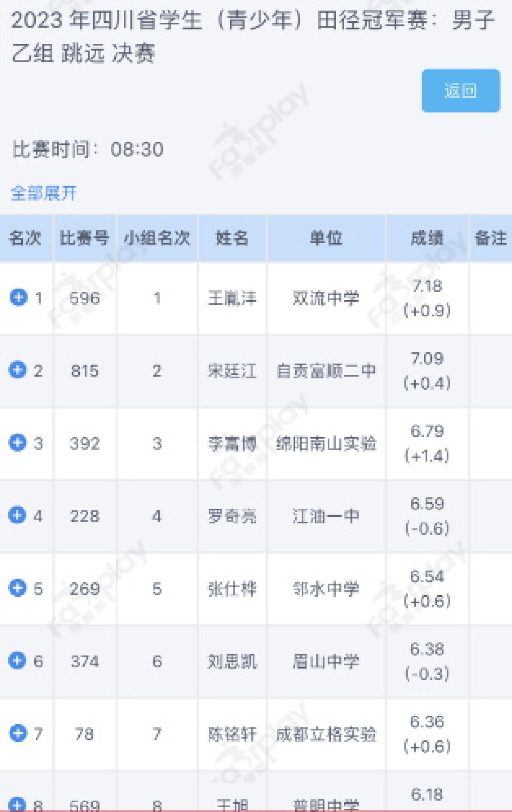Select the 名次 column header
The width and height of the screenshot is (512, 812).
pos(26,238)
